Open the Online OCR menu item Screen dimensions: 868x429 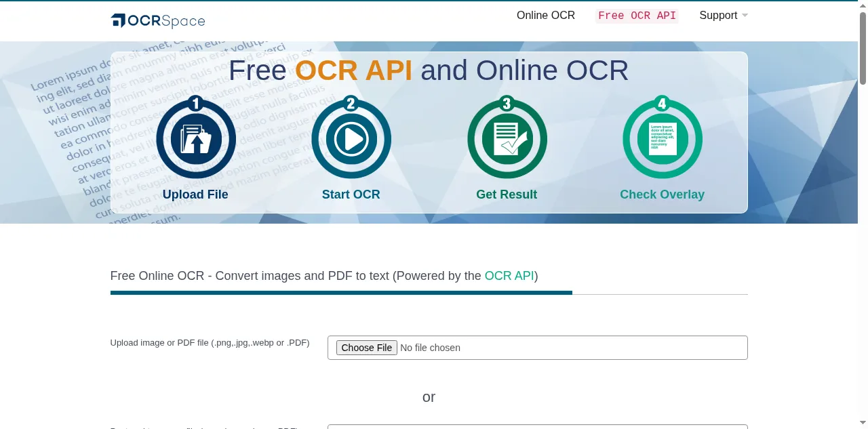[546, 16]
